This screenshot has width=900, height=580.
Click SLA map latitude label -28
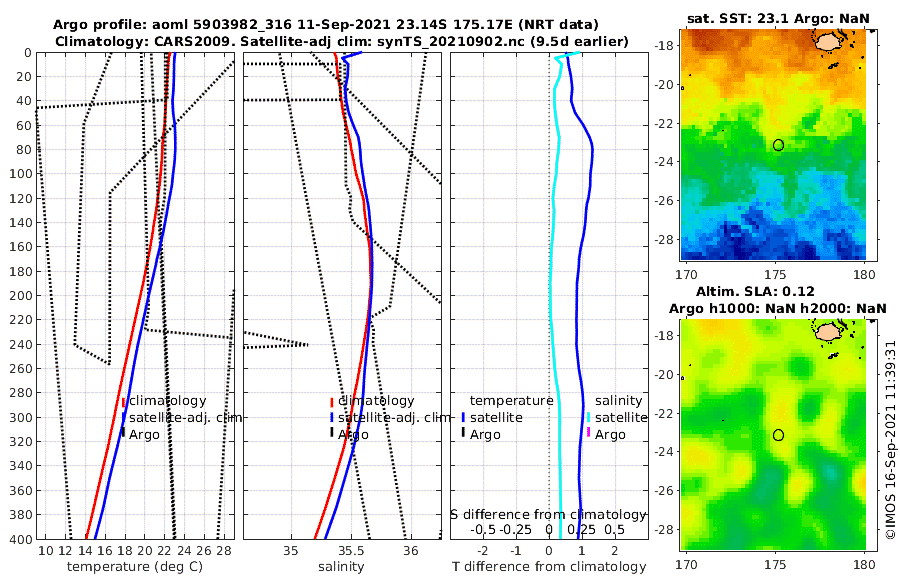click(664, 529)
